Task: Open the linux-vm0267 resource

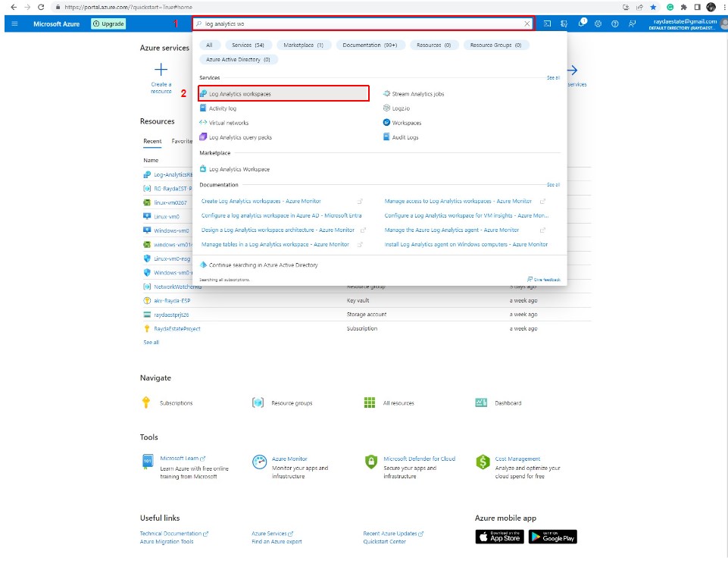Action: click(x=170, y=202)
